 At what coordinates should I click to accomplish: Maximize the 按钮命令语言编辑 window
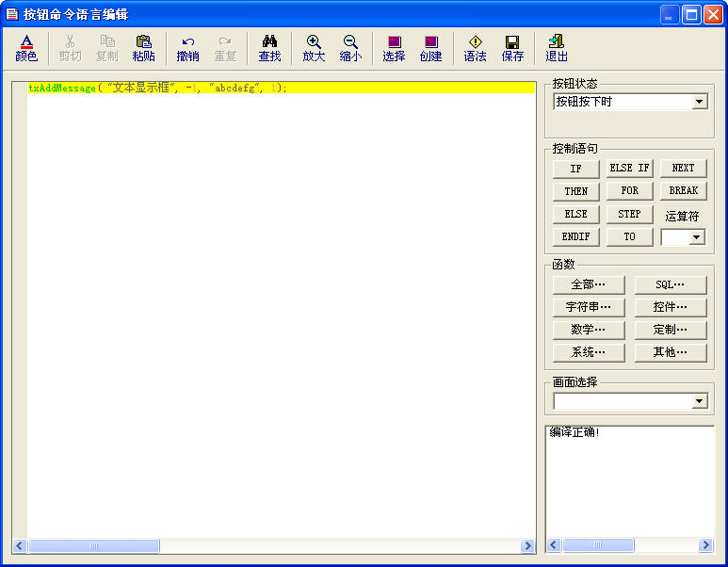(x=691, y=15)
